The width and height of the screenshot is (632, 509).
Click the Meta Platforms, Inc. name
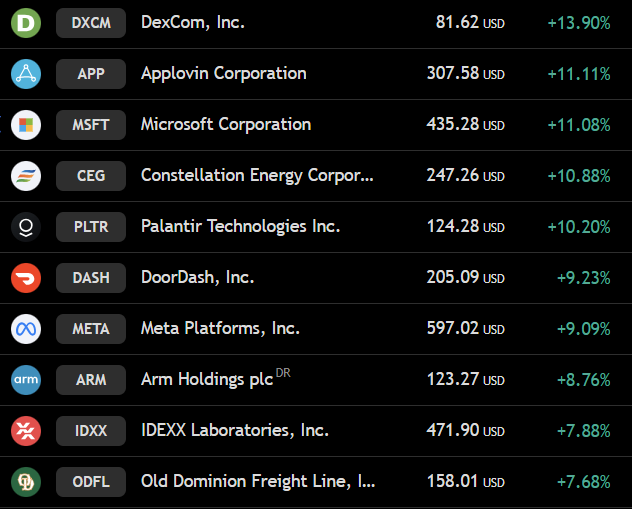pyautogui.click(x=220, y=328)
